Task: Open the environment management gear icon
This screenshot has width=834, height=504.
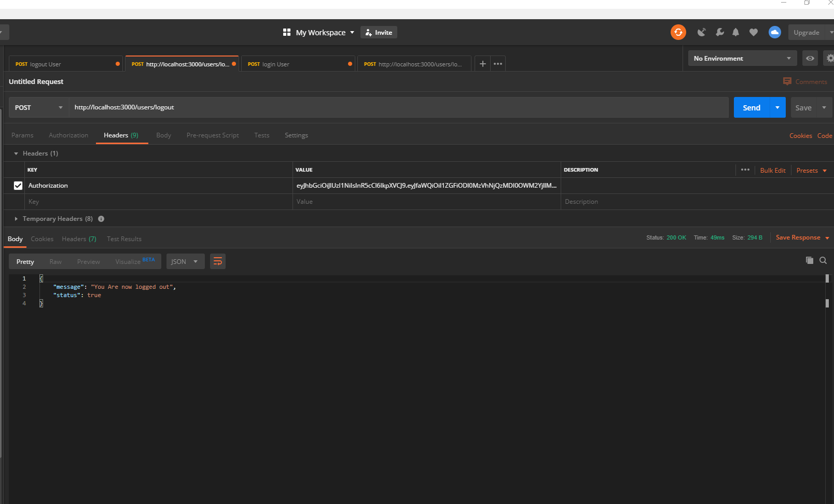Action: [x=829, y=58]
